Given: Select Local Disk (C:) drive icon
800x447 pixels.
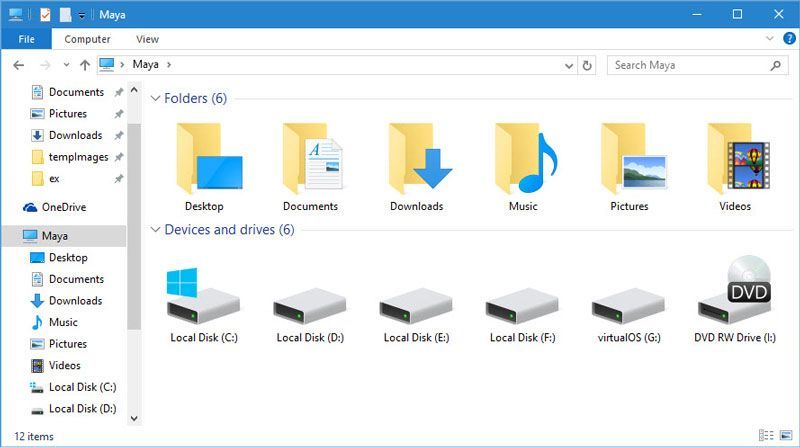Looking at the screenshot, I should [x=203, y=296].
